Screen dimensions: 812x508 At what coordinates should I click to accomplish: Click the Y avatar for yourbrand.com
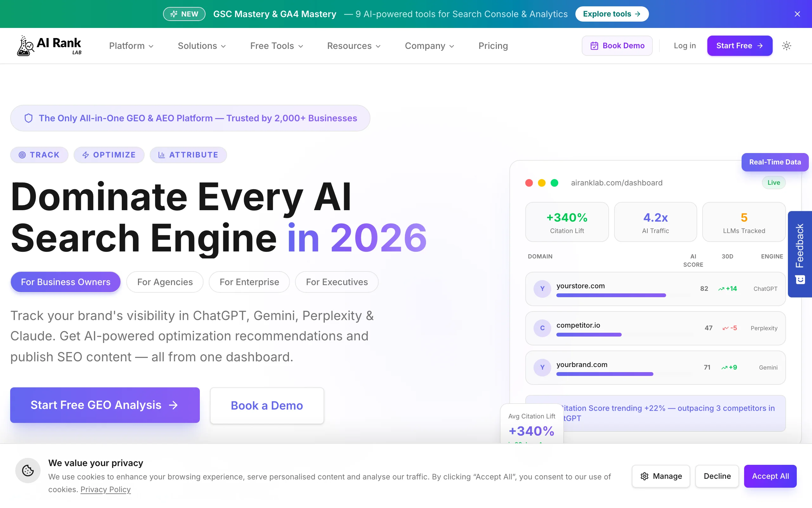tap(542, 367)
